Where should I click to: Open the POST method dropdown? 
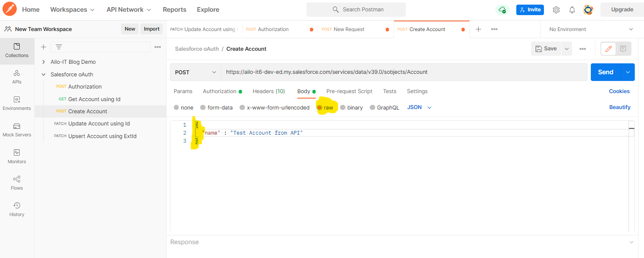(196, 72)
